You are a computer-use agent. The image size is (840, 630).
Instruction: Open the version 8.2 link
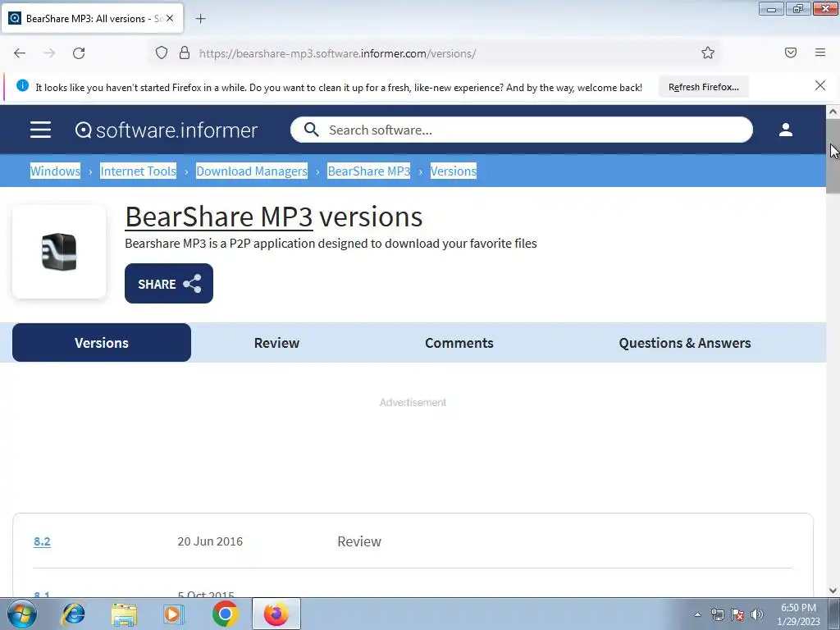[42, 541]
